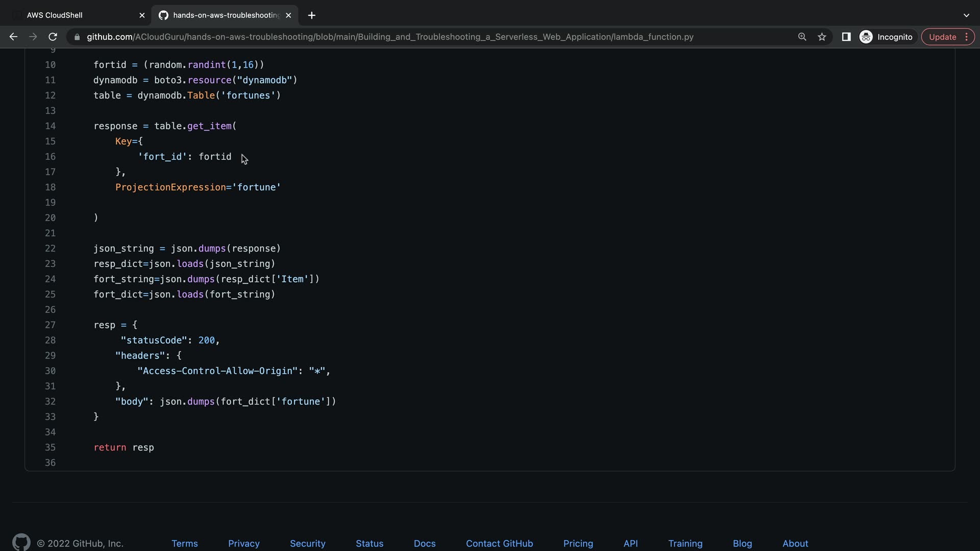The image size is (980, 551).
Task: Open the Terms footer link
Action: coord(184,543)
